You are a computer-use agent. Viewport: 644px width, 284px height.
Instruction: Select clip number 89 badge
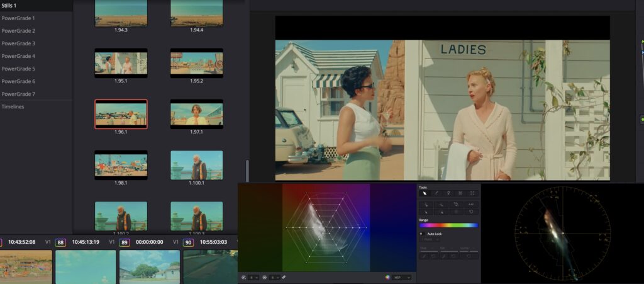(124, 242)
